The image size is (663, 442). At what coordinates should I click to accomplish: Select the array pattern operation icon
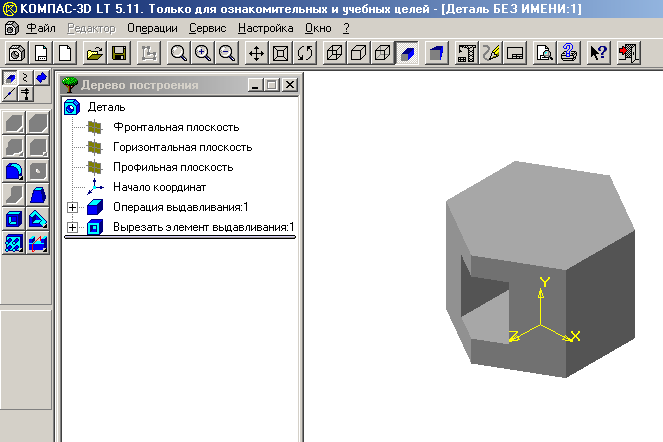click(14, 244)
